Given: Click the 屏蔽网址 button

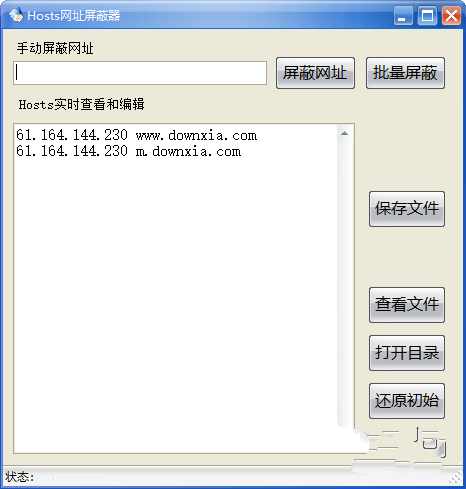Looking at the screenshot, I should pos(315,73).
